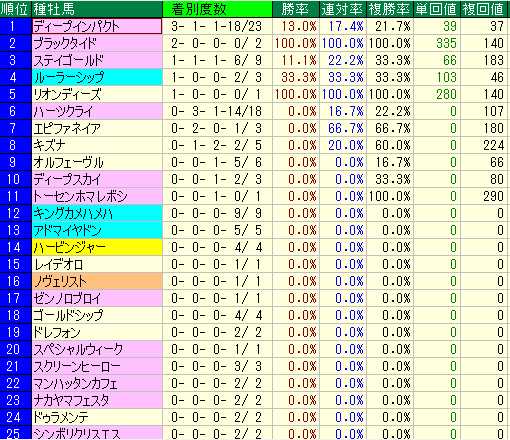Select the ブラックタイド sire name
Viewport: 510px width, 440px height.
click(x=97, y=43)
